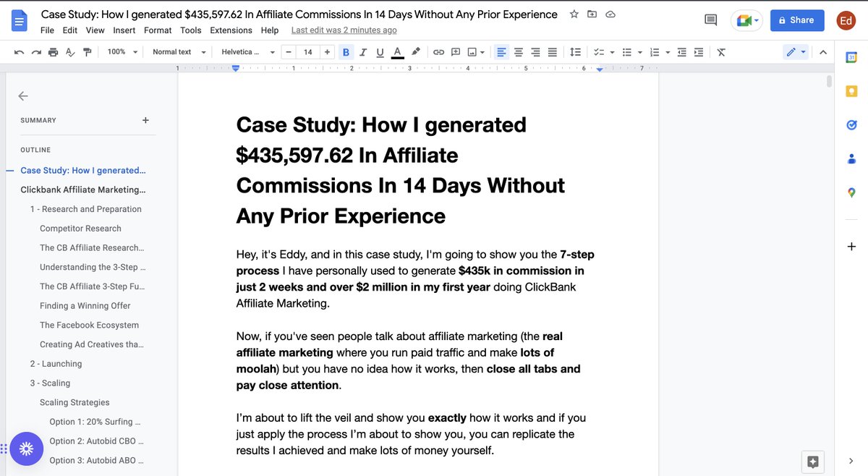The image size is (868, 476).
Task: Insert an image via the toolbar icon
Action: point(472,51)
